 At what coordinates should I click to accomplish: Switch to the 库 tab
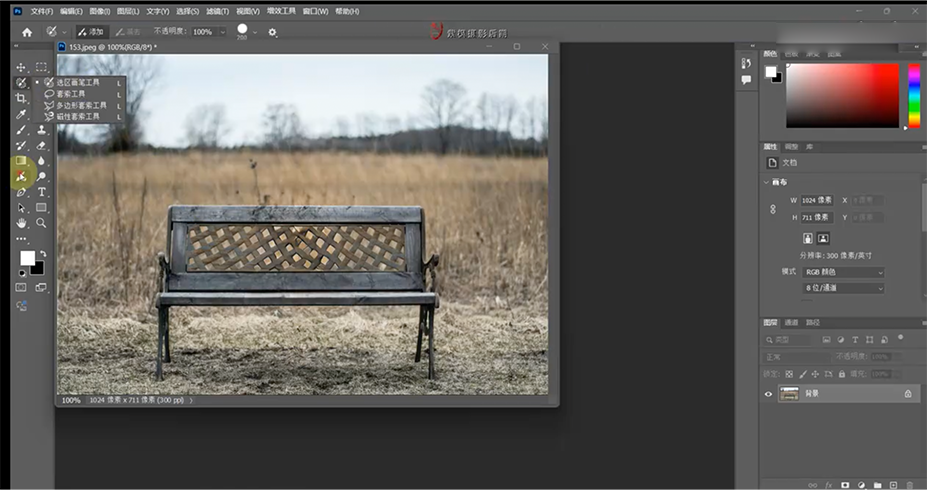pyautogui.click(x=809, y=147)
